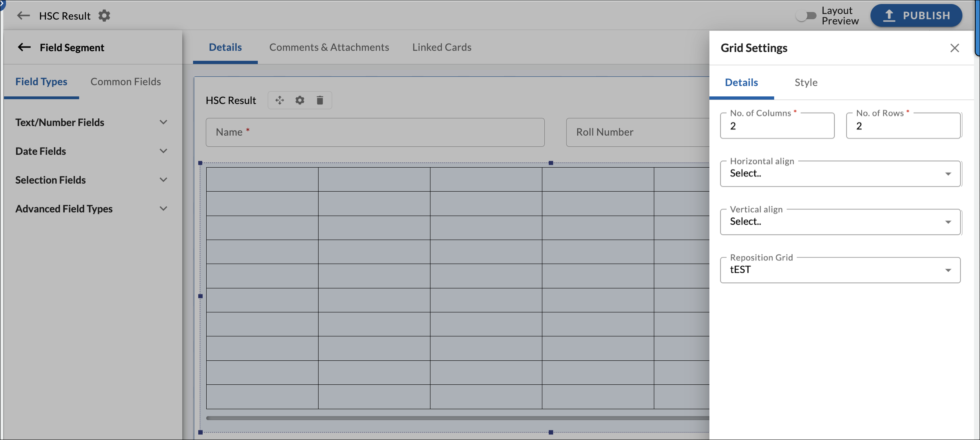This screenshot has width=980, height=440.
Task: Click the Name input field
Action: click(375, 132)
